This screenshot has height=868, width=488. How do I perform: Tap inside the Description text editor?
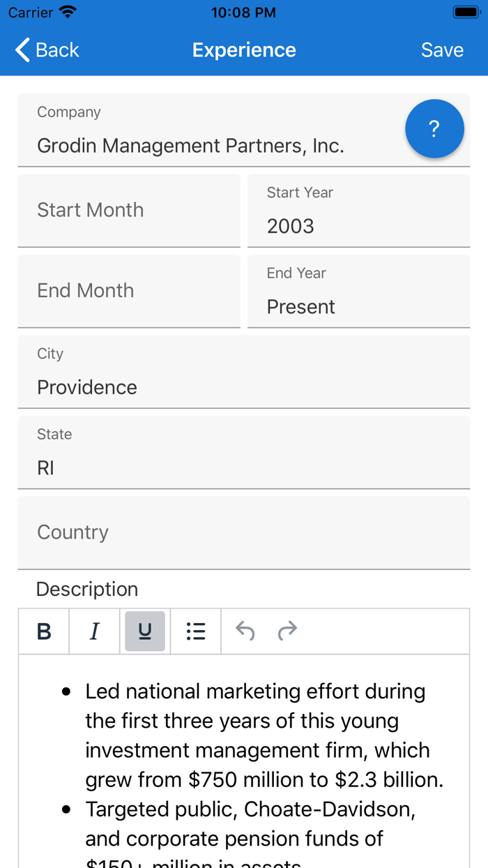pos(243,740)
